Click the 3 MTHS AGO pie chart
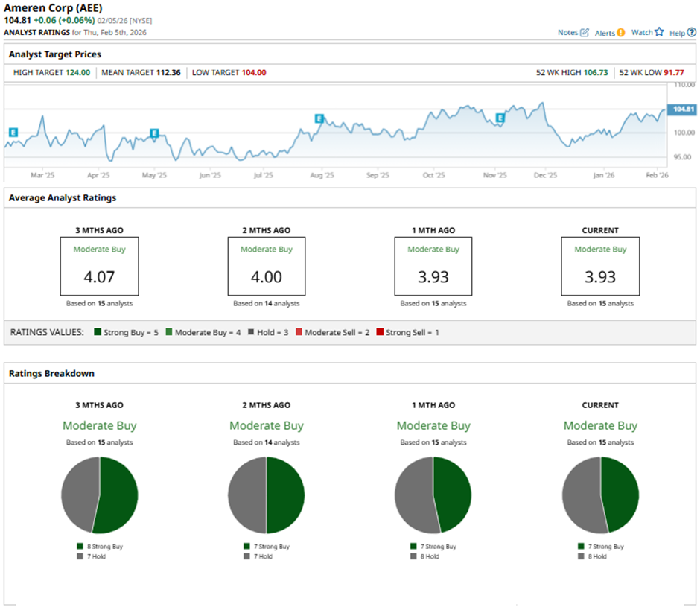Screen dimensions: 700x607 tap(99, 495)
